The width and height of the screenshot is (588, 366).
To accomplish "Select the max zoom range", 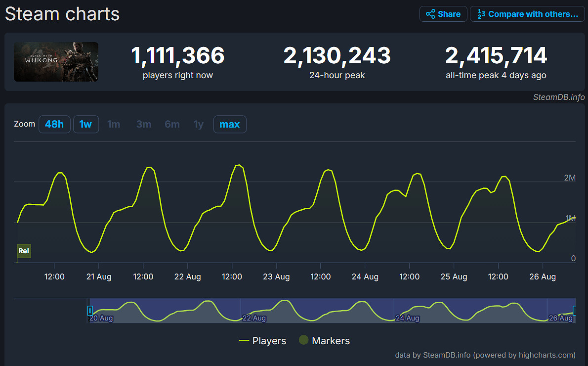I will pos(230,124).
